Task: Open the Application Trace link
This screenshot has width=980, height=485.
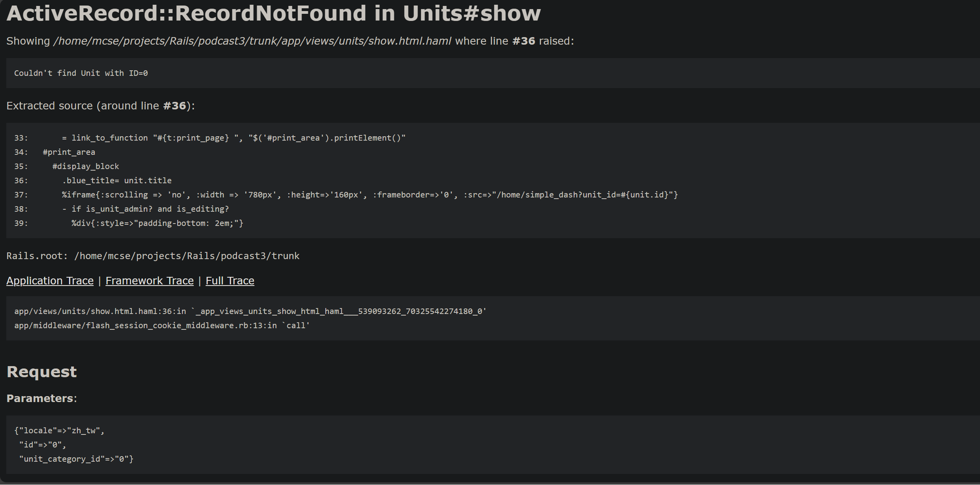Action: click(50, 281)
